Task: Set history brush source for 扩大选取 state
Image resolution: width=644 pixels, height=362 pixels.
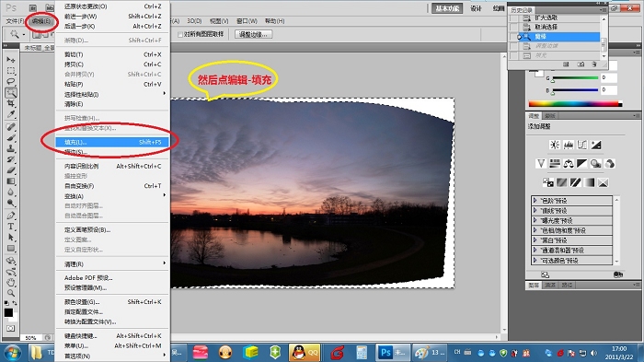Action: pos(513,18)
